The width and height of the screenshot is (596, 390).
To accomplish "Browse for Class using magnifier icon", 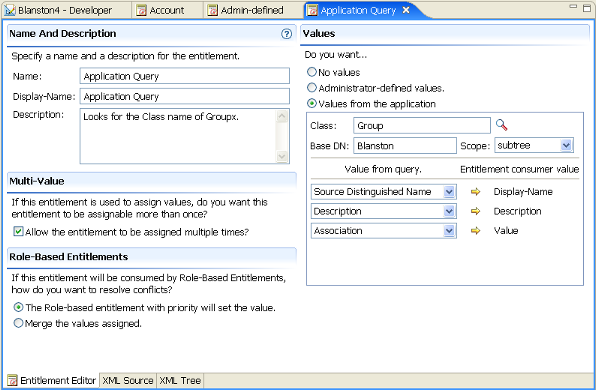I will pos(501,125).
